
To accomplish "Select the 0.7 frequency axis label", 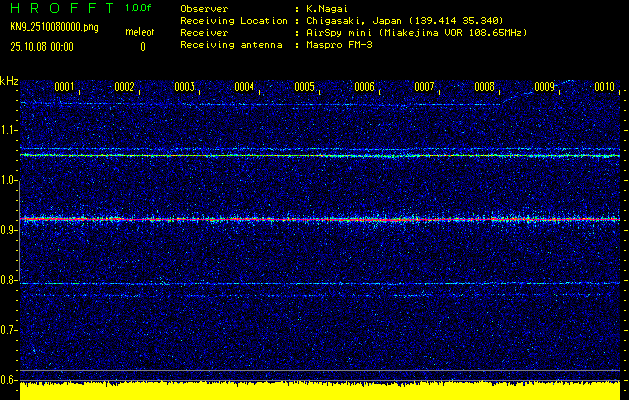I will [9, 330].
